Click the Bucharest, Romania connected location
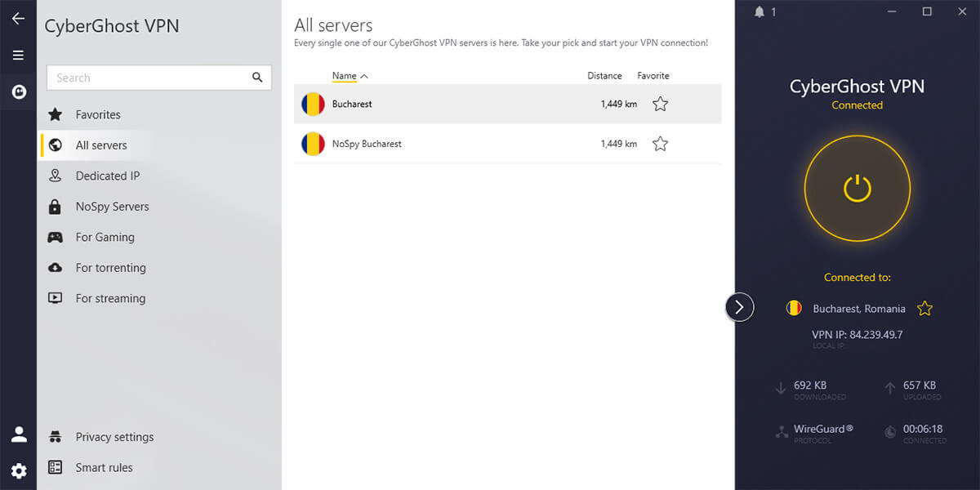 859,309
